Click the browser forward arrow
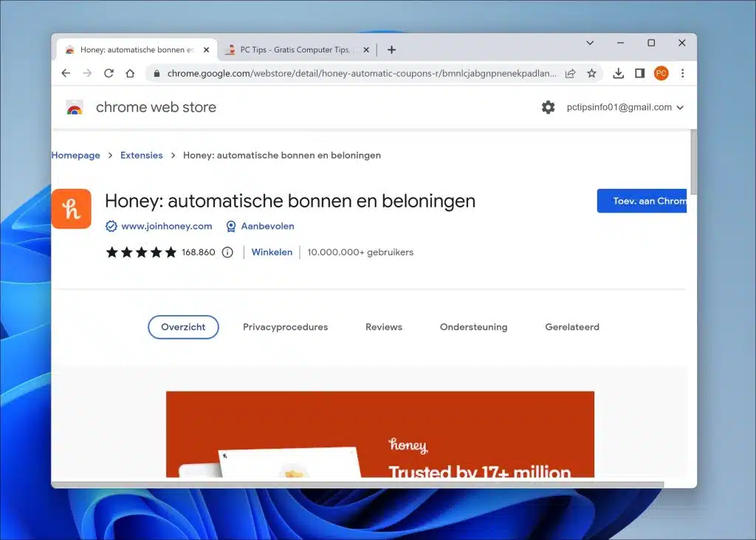Image resolution: width=756 pixels, height=540 pixels. 87,73
